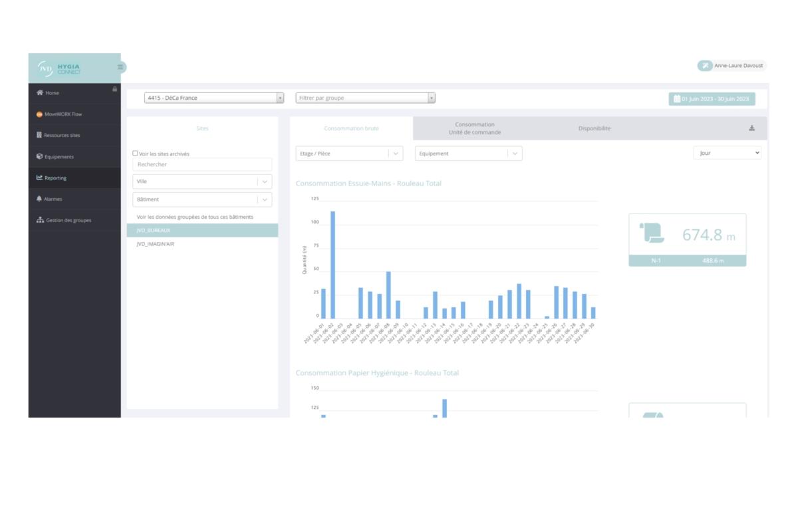
Task: Open Gestion des groupes in sidebar
Action: pos(68,220)
